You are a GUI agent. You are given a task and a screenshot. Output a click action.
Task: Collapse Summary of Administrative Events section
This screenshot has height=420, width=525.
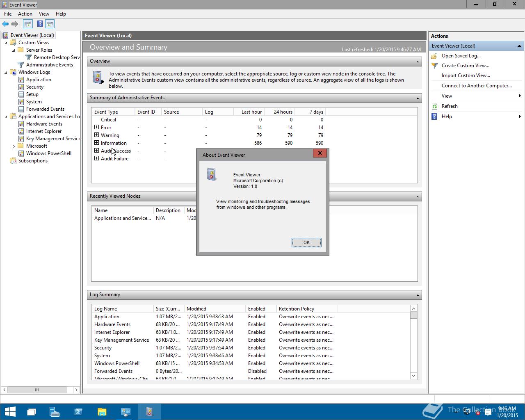418,98
